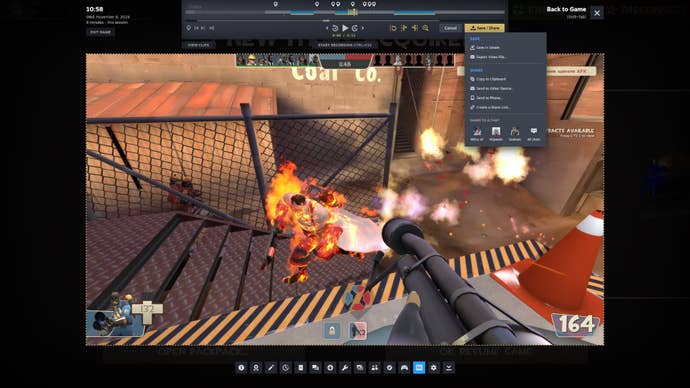Open the chat bubbles icon in bottom toolbar
Screen dimensions: 690x388
[316, 367]
